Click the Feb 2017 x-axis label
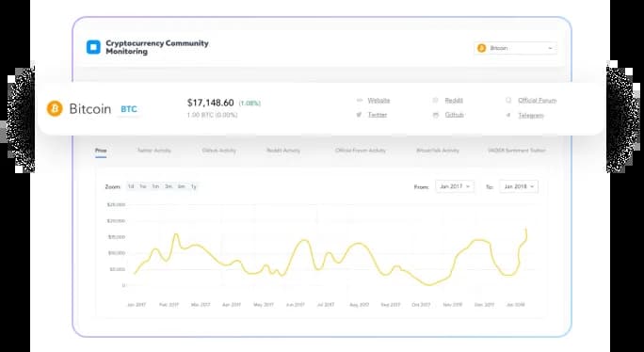Image resolution: width=644 pixels, height=352 pixels. pyautogui.click(x=169, y=305)
